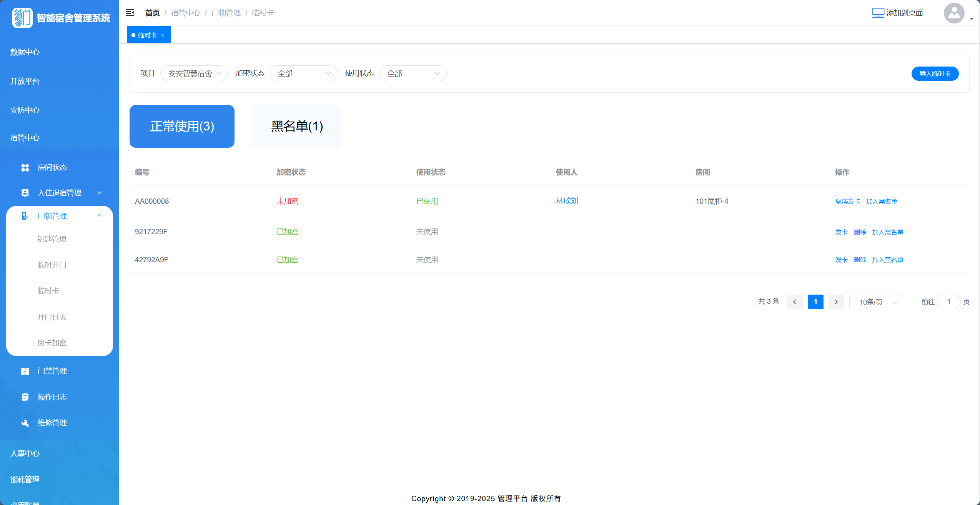Click the 维修管理 wrench icon
The height and width of the screenshot is (505, 980).
click(x=25, y=423)
